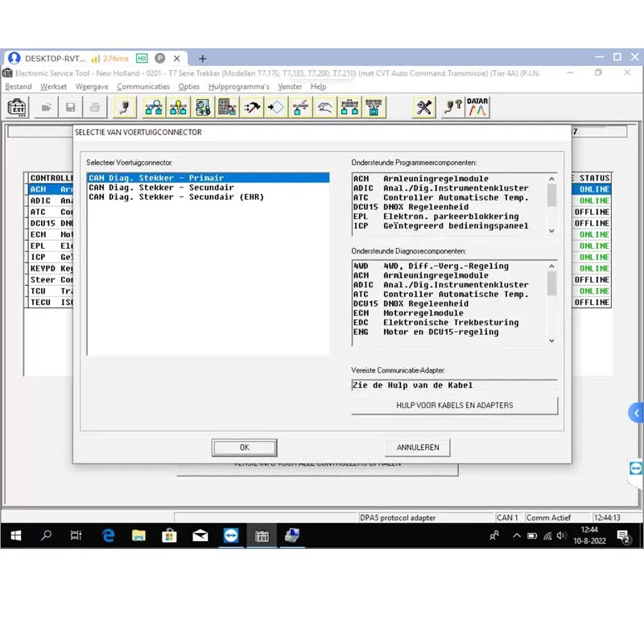
Task: Click the signal waveform controller icon
Action: click(300, 108)
